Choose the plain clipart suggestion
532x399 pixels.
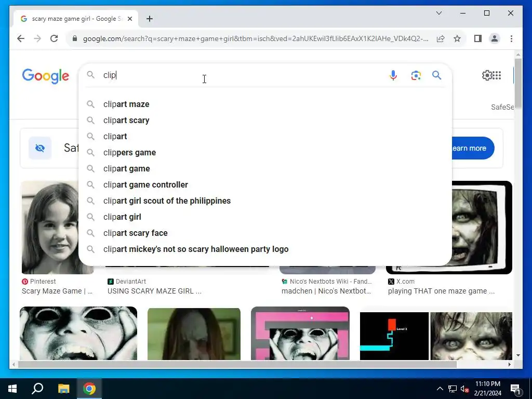(x=265, y=137)
